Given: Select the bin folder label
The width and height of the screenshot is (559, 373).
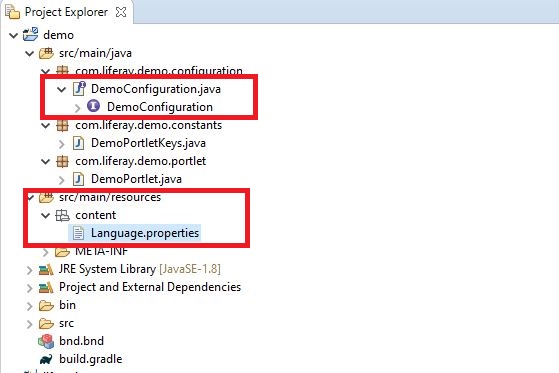Looking at the screenshot, I should [x=67, y=305].
